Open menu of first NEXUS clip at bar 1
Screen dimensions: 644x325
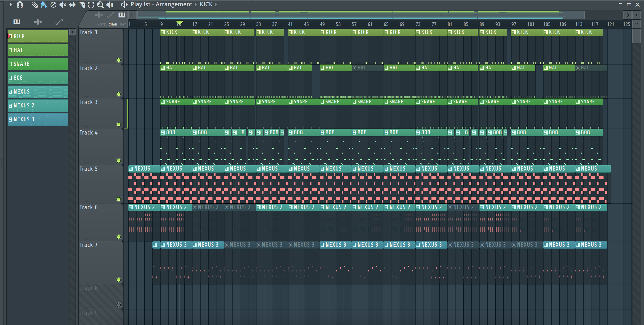pos(131,169)
